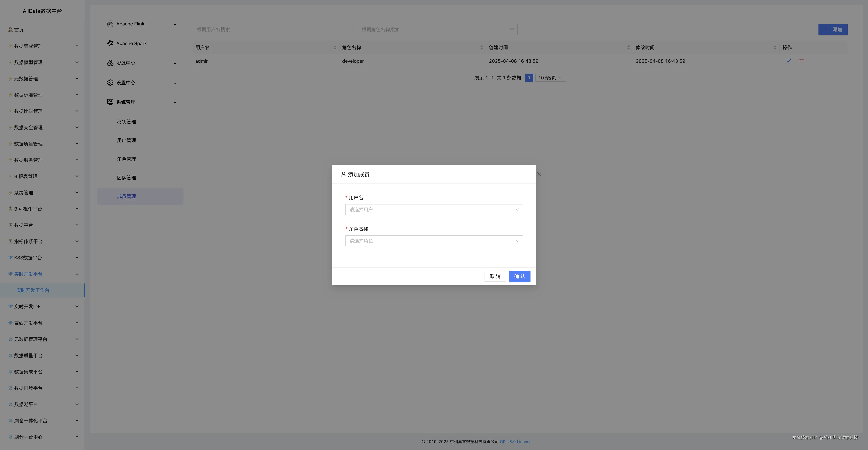Open 角色管理 menu item

click(x=126, y=159)
